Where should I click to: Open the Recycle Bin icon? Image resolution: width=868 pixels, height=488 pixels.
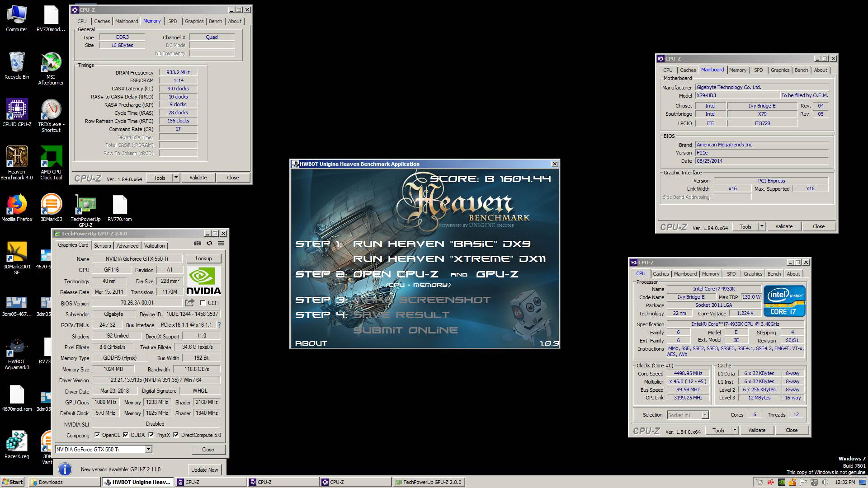click(x=17, y=66)
